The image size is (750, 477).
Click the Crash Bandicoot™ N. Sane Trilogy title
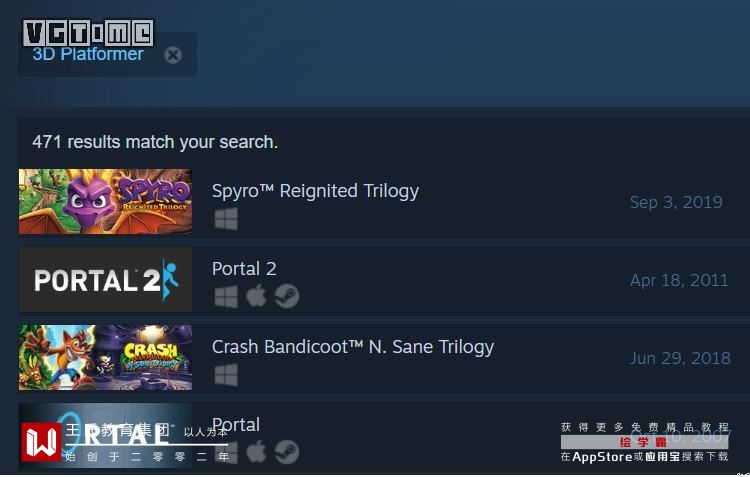click(x=353, y=347)
